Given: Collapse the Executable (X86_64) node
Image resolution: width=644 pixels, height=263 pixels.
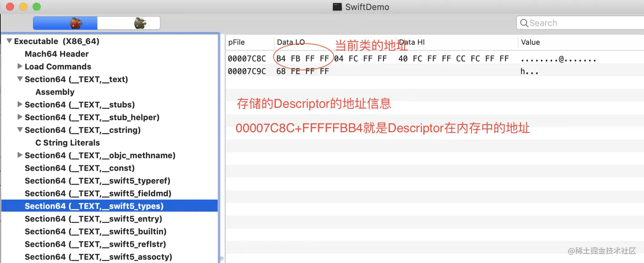Looking at the screenshot, I should (9, 41).
